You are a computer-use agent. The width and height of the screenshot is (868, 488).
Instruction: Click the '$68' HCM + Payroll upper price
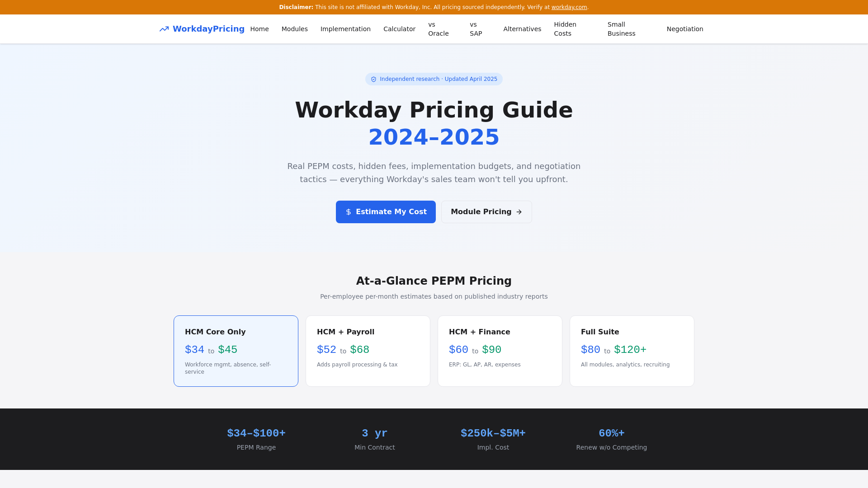[x=360, y=350]
